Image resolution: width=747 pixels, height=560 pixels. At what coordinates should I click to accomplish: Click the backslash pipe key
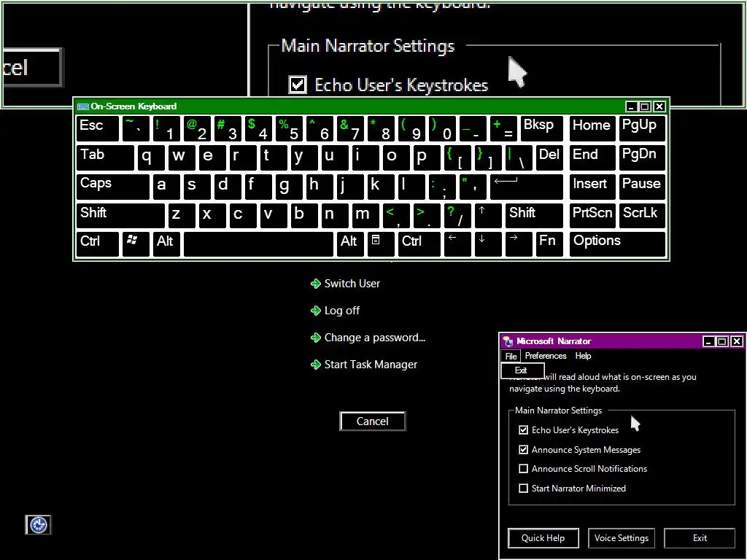tap(519, 158)
